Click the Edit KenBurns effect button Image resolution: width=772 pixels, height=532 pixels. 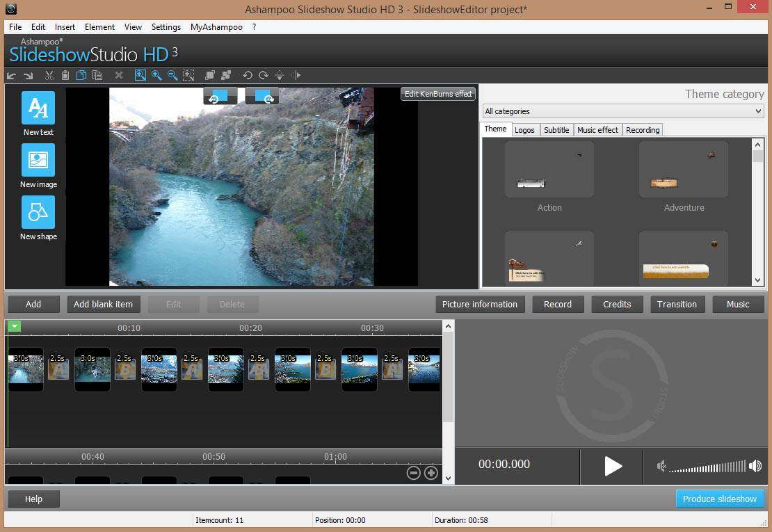click(438, 94)
